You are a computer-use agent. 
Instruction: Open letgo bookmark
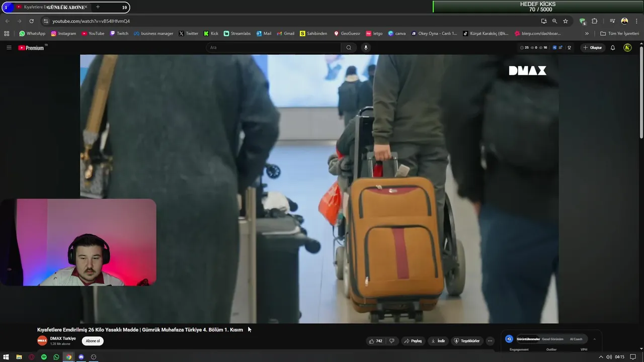click(x=374, y=34)
